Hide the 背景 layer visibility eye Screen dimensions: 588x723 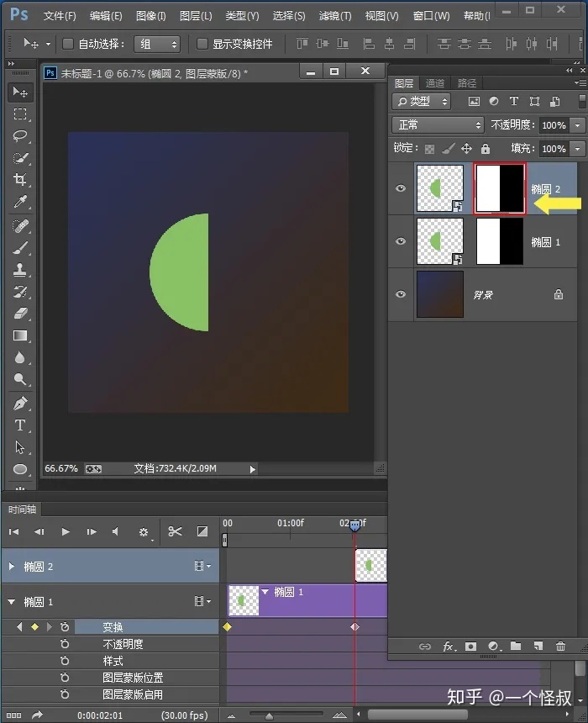point(401,294)
